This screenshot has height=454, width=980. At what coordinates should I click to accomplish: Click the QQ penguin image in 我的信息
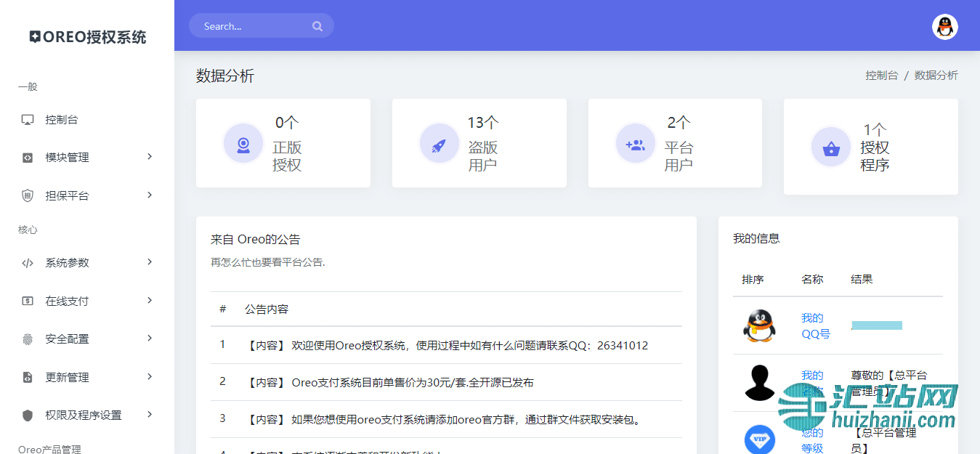pos(759,325)
